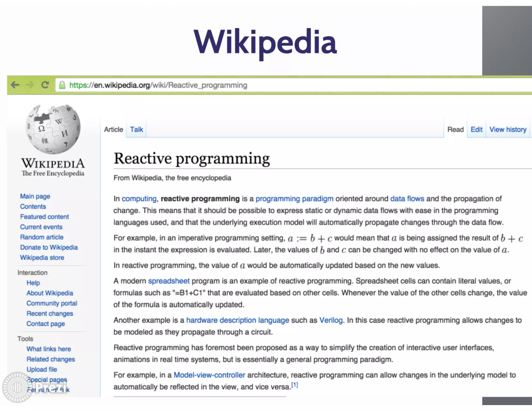Click the Wikipedia globe logo
Viewport: 532px width, 411px height.
pos(53,129)
